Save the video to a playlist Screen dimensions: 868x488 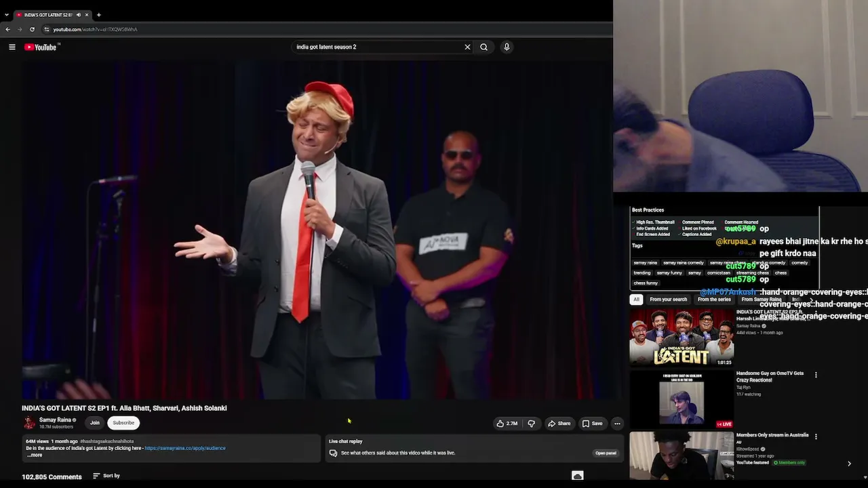[x=592, y=424]
